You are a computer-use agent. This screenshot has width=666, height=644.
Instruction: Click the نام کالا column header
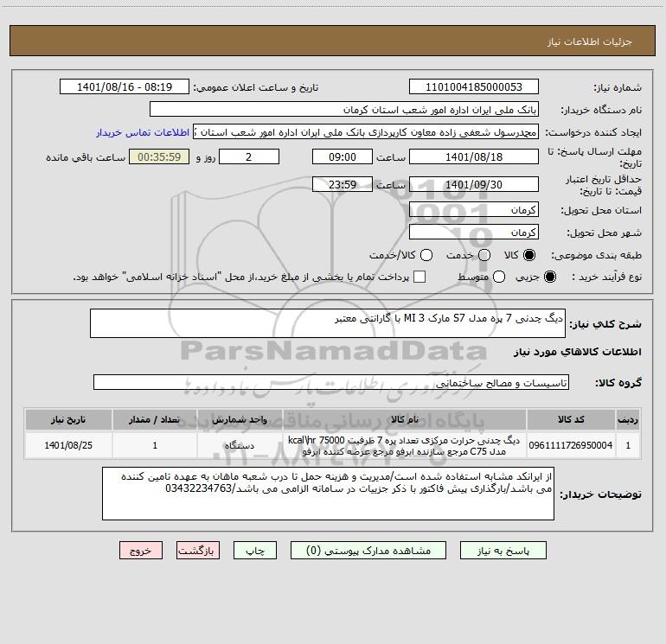[x=405, y=419]
